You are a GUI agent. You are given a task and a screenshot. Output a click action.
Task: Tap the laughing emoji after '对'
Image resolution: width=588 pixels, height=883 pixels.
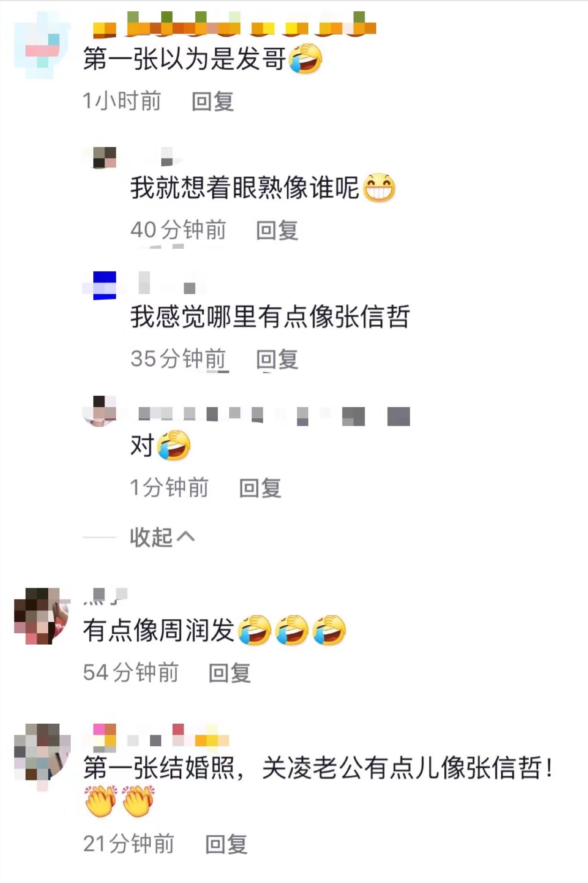pyautogui.click(x=173, y=445)
